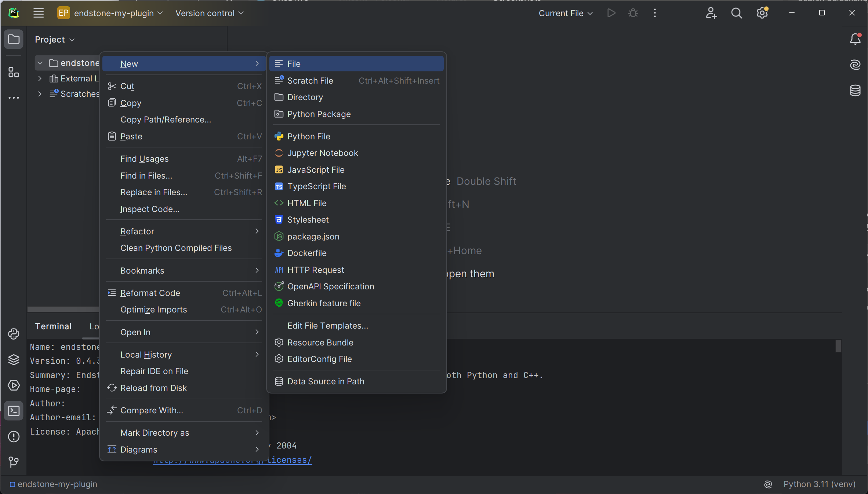This screenshot has width=868, height=494.
Task: Start debugging with the bug icon
Action: pos(633,13)
